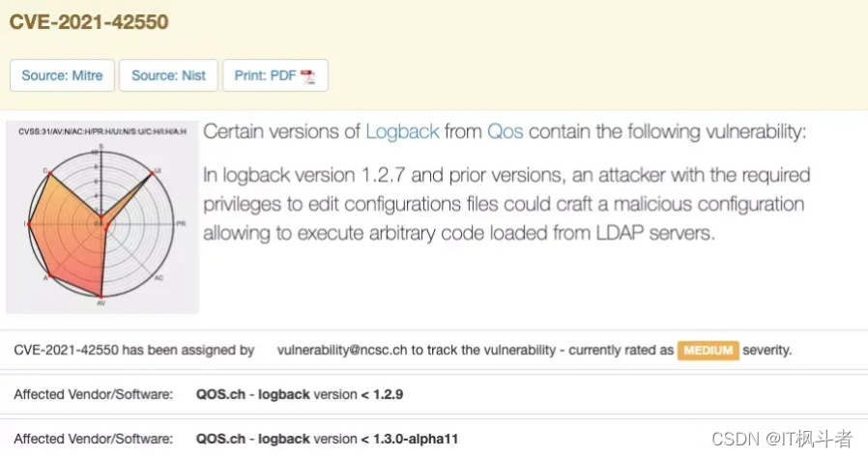The width and height of the screenshot is (868, 457).
Task: Click the MEDIUM severity badge
Action: 708,350
